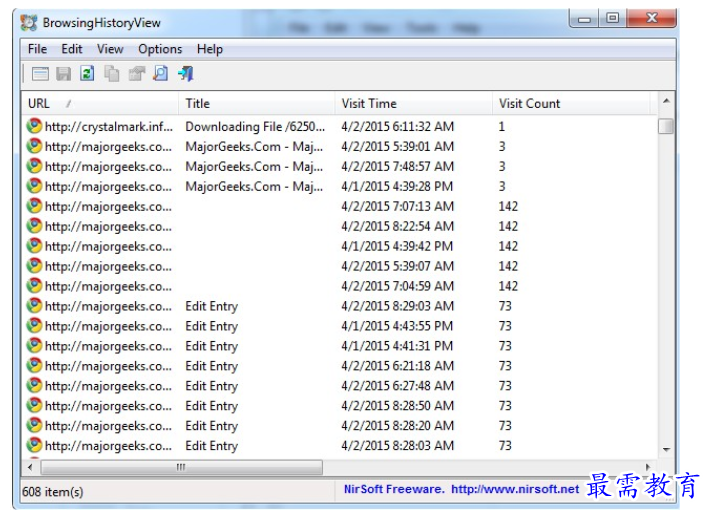Open the Advanced Options toolbar icon
This screenshot has height=517, width=708.
tap(39, 74)
